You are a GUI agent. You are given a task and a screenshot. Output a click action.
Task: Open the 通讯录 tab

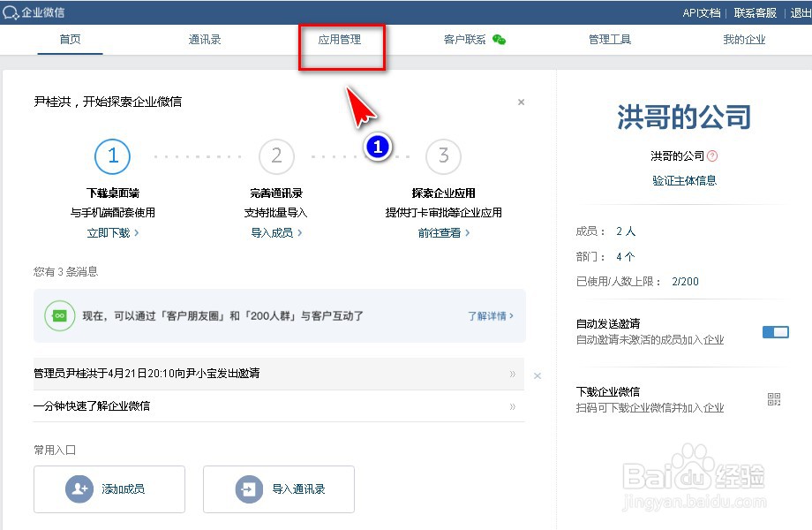(x=205, y=40)
